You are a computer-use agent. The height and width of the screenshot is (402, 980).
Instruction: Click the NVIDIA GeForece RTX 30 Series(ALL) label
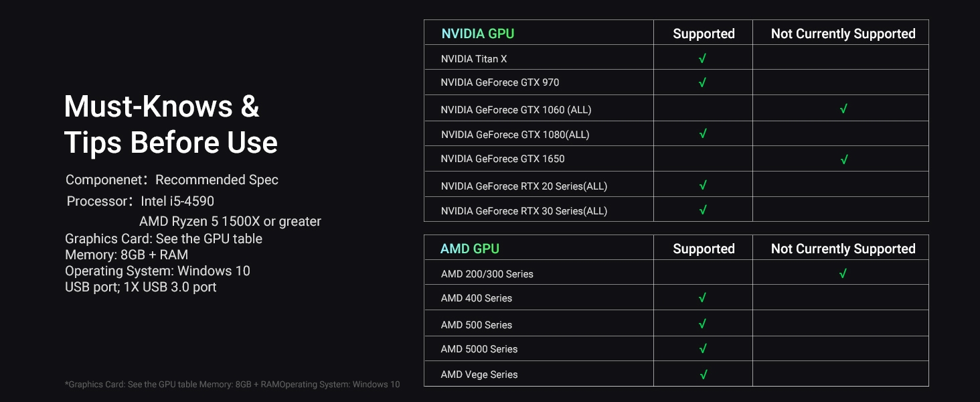coord(524,211)
